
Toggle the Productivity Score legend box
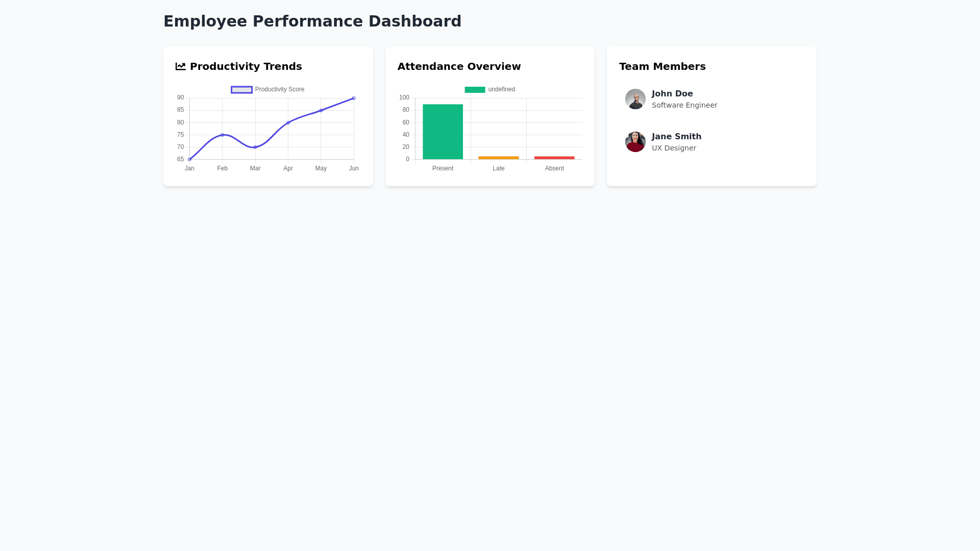click(x=241, y=90)
